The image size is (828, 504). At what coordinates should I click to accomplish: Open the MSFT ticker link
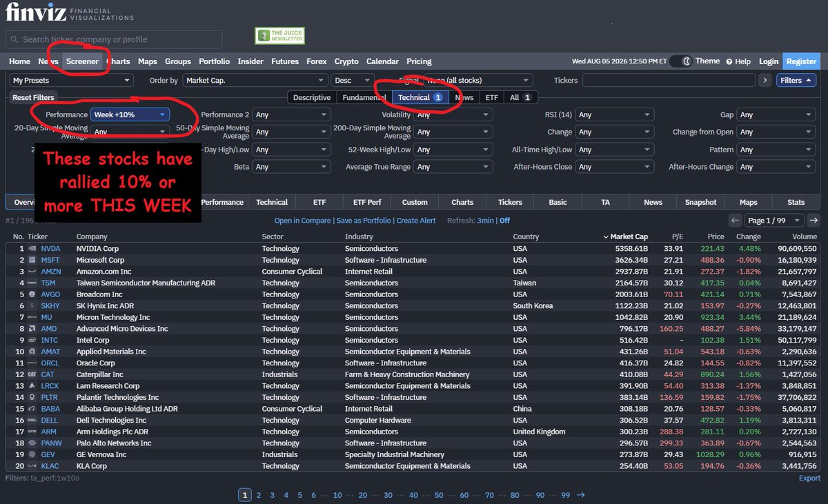(50, 260)
